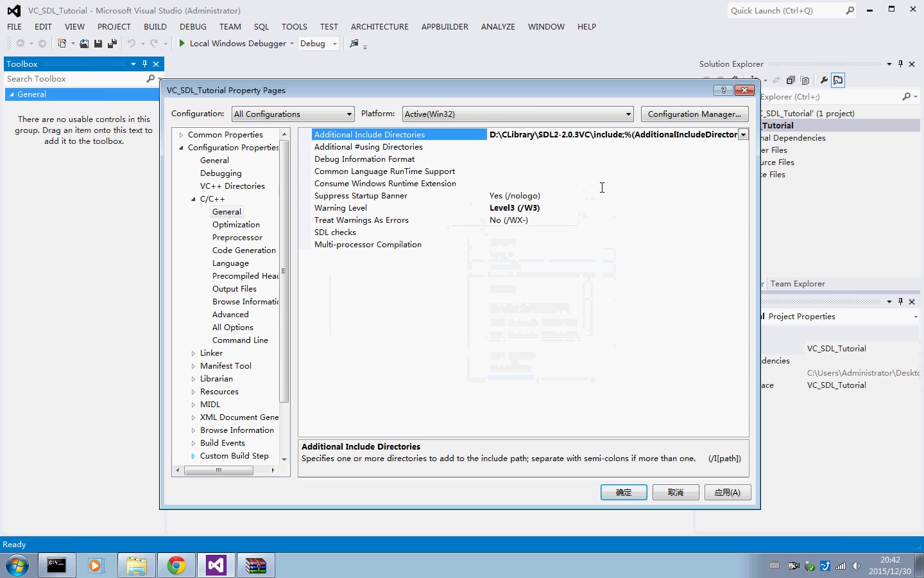Select Preprocessor under C/C++
Viewport: 924px width, 578px height.
pos(237,238)
